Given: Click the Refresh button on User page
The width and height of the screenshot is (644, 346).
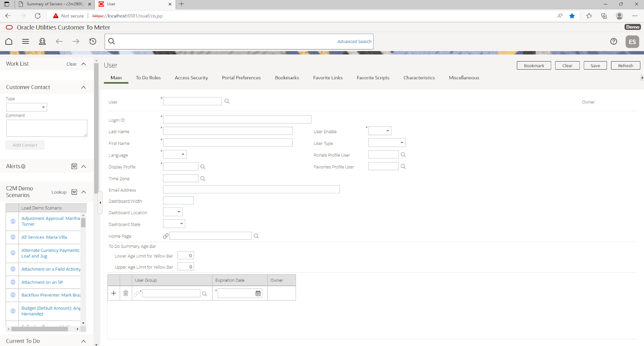Looking at the screenshot, I should click(x=625, y=66).
